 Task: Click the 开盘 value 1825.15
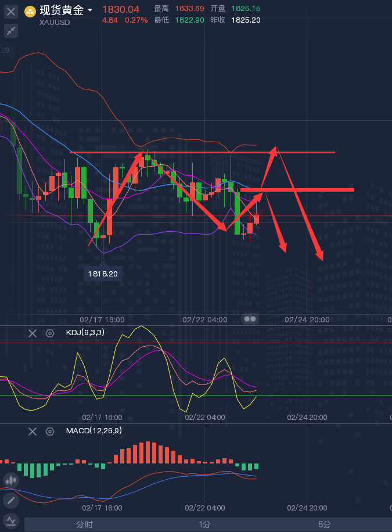(246, 9)
